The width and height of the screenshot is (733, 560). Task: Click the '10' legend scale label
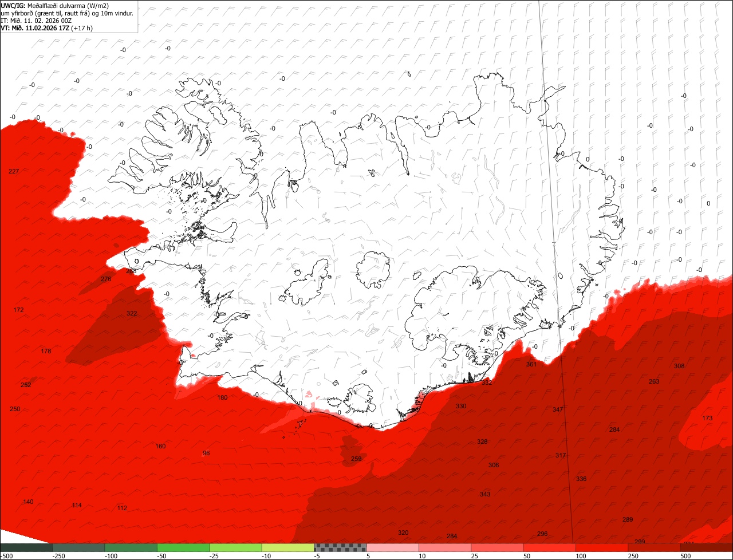tap(422, 556)
